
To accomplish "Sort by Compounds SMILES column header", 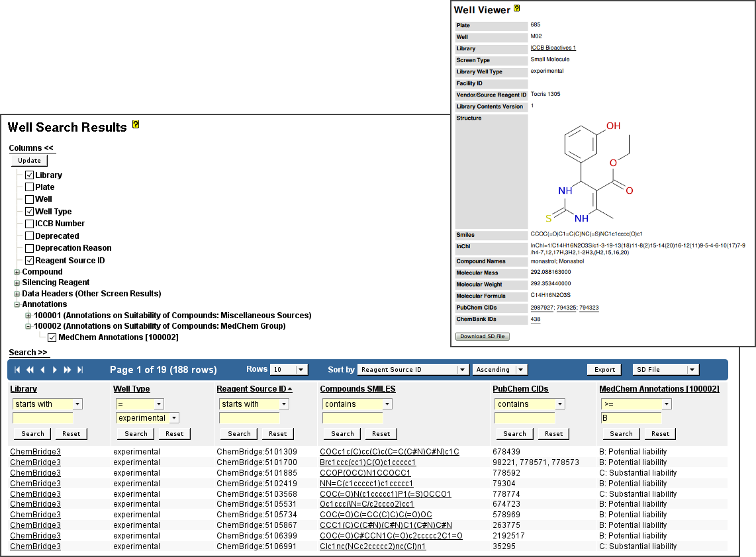I will coord(357,389).
